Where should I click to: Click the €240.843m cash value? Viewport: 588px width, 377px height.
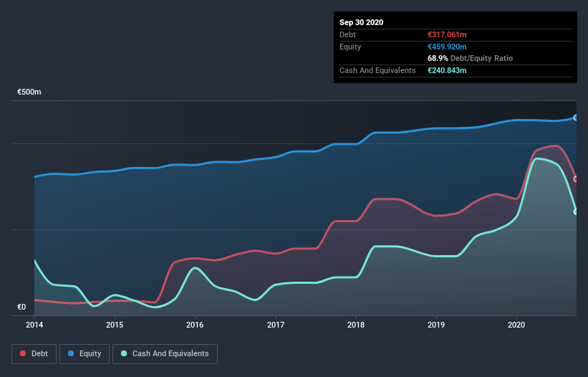(447, 70)
